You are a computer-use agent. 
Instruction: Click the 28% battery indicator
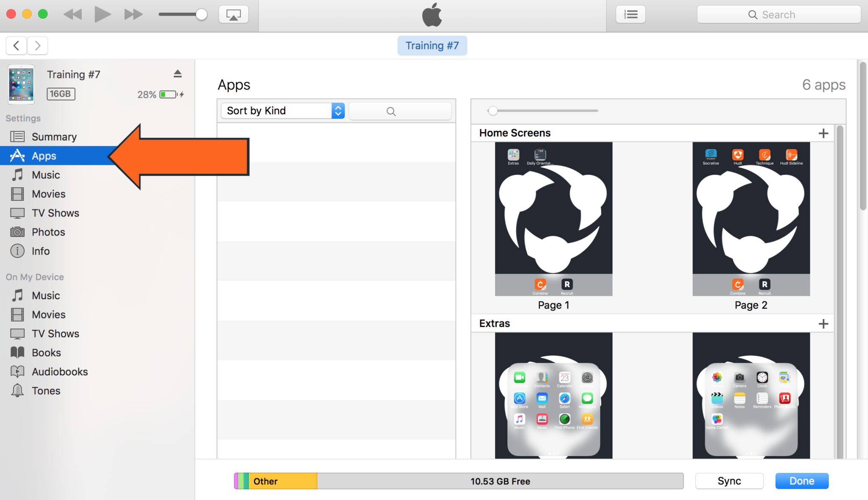point(160,94)
